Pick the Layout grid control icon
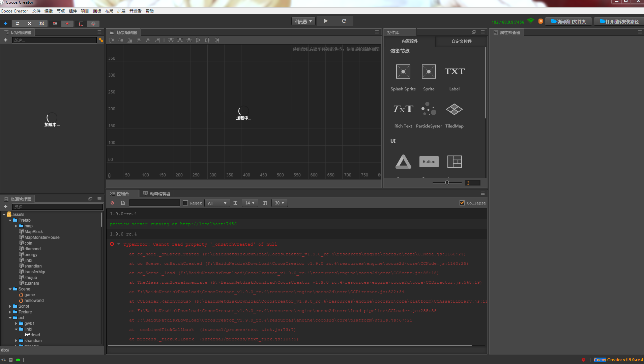Viewport: 644px width, 364px height. point(455,162)
